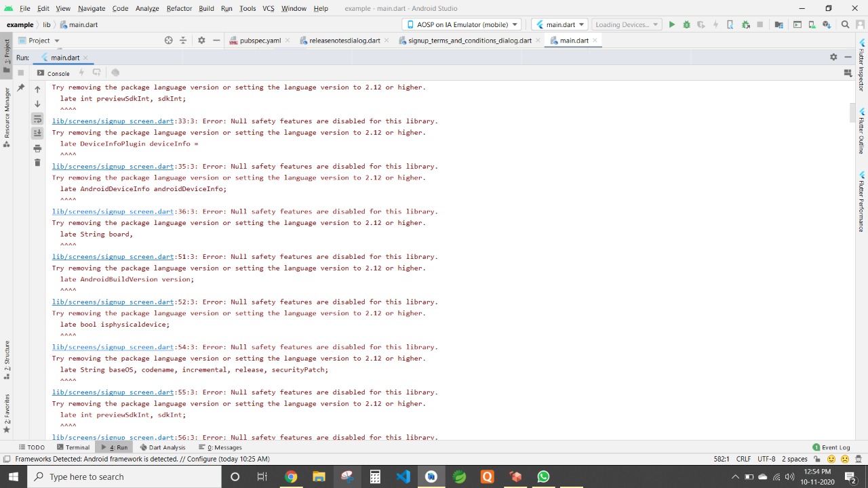This screenshot has width=868, height=488.
Task: Open the AOSP on IA Emulator device dropdown
Action: pyautogui.click(x=465, y=24)
